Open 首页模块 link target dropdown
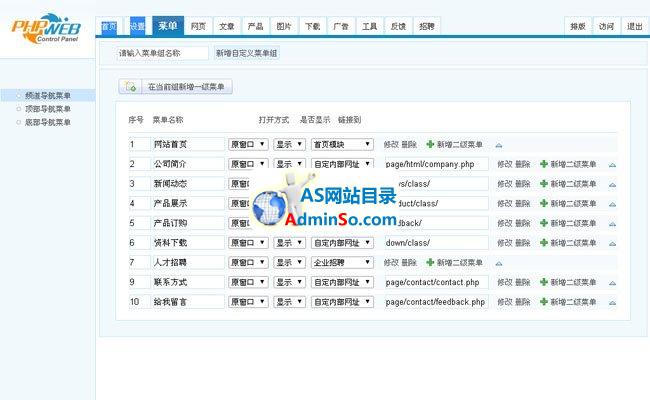This screenshot has height=400, width=650. [342, 144]
